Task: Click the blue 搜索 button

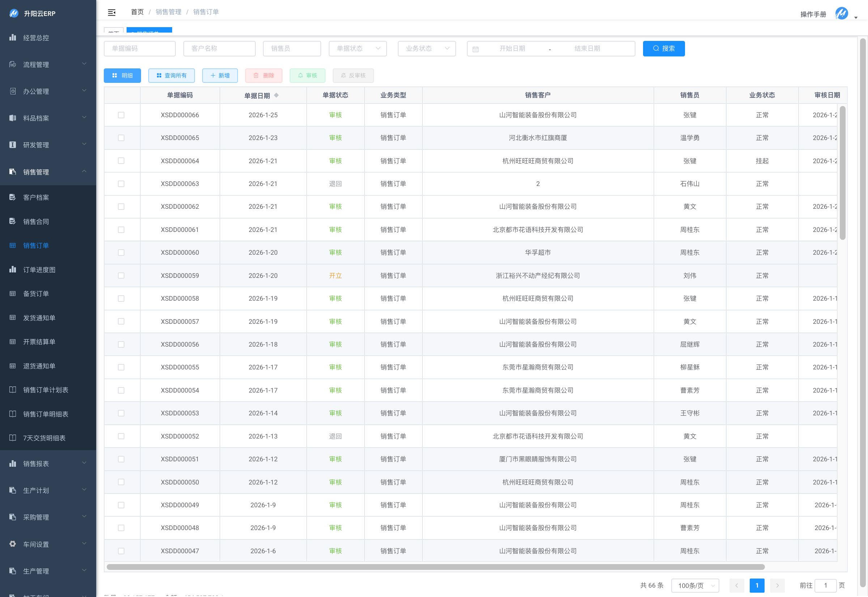Action: click(x=664, y=48)
